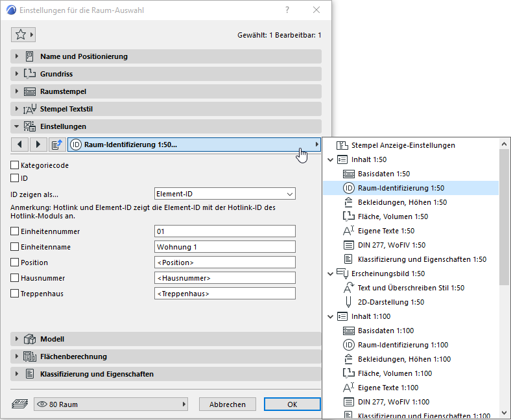The image size is (511, 420).
Task: Click the <Hausnummer> text field
Action: coord(225,278)
